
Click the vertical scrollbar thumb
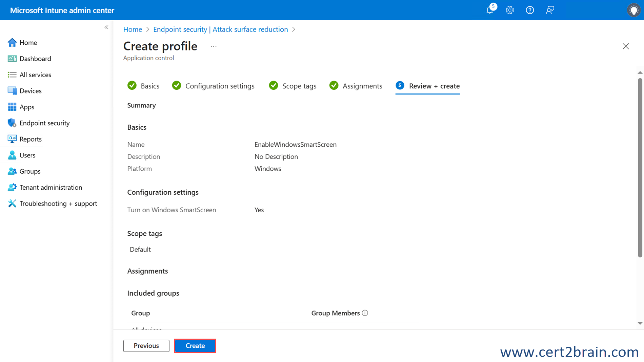click(640, 168)
